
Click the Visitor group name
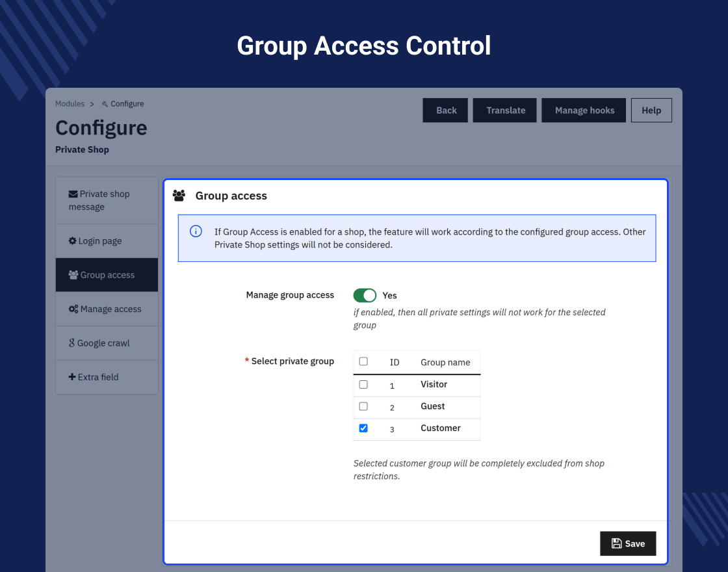434,384
